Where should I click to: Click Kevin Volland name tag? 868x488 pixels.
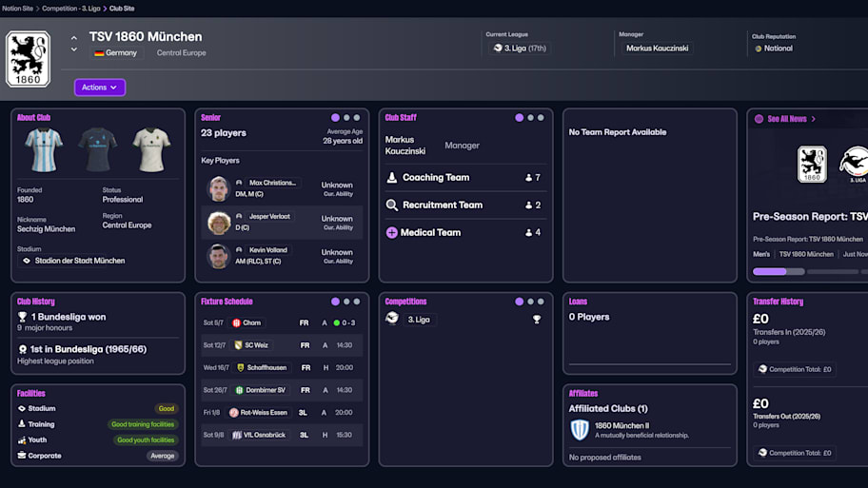[x=268, y=250]
